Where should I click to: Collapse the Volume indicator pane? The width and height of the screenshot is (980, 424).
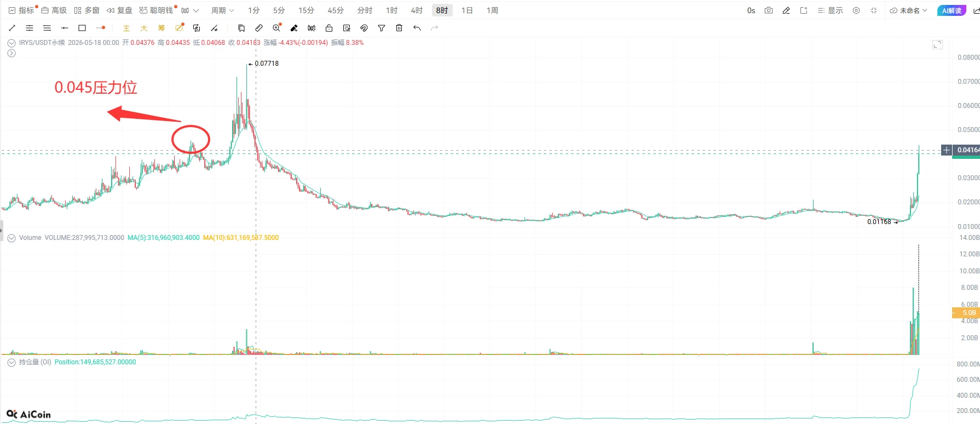coord(11,238)
